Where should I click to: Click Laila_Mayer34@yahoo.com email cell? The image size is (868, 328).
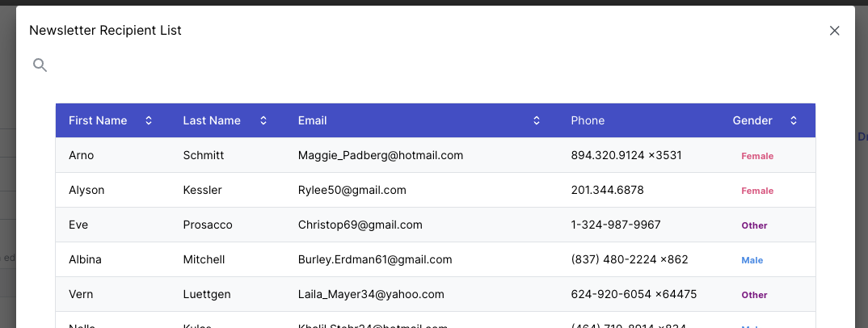(x=371, y=294)
